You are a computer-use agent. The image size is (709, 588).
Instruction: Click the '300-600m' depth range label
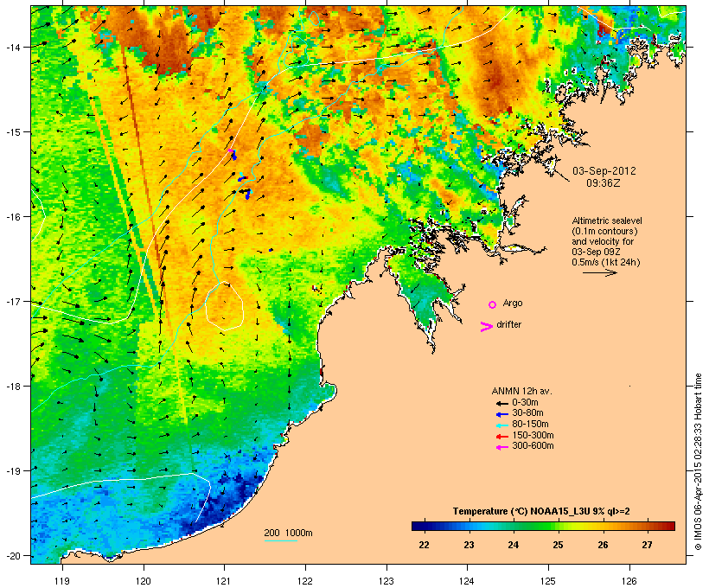[x=533, y=446]
